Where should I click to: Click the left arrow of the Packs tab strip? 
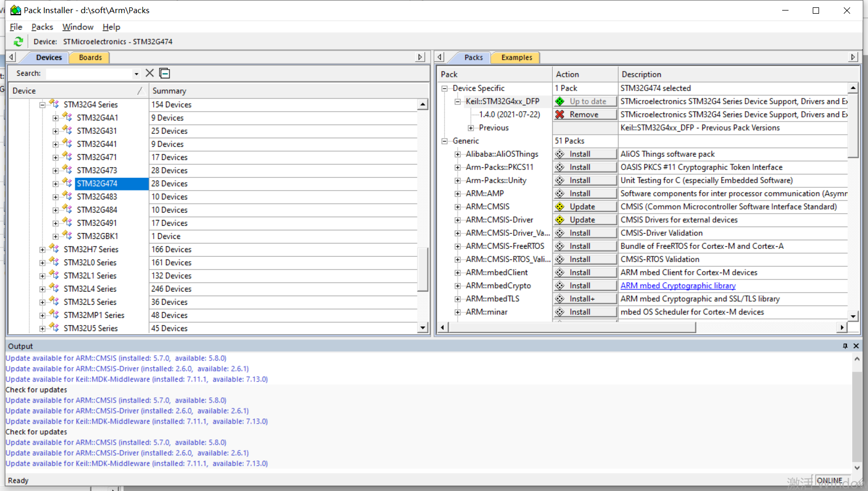441,57
